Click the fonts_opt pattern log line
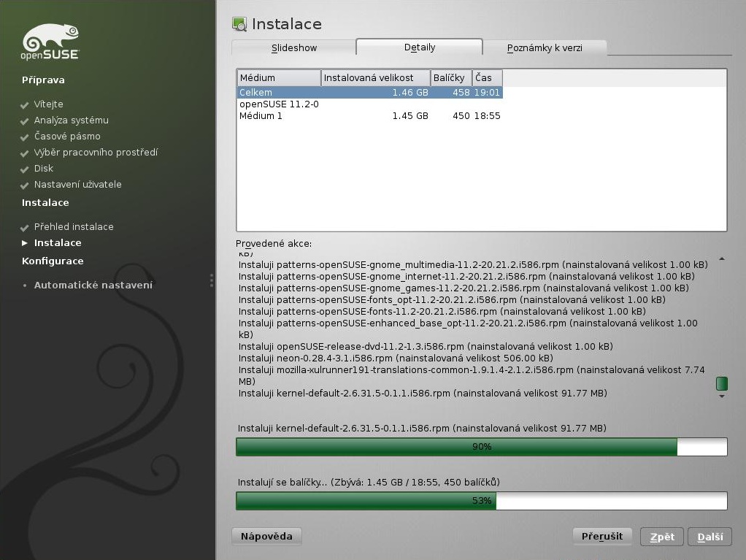746x560 pixels. pos(452,300)
